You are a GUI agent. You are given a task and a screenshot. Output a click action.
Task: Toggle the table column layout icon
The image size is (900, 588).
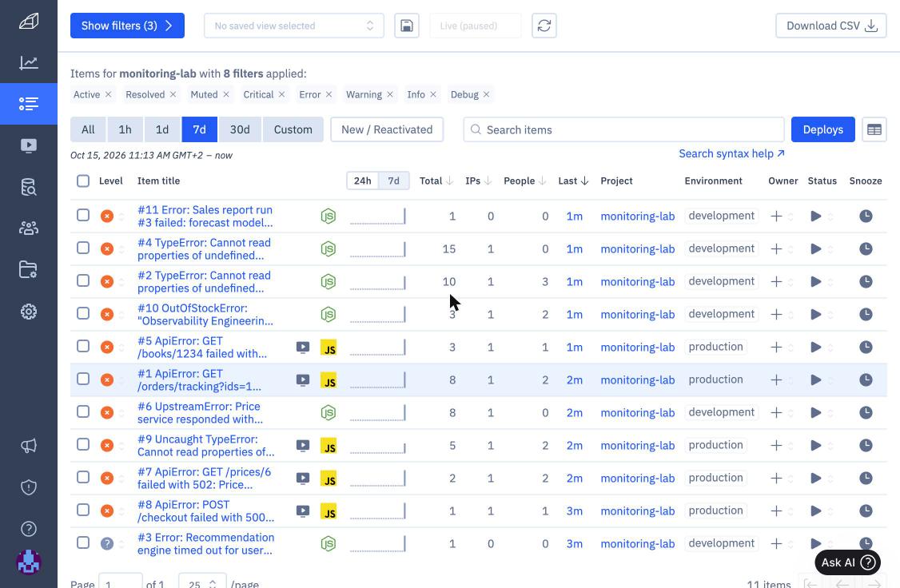(x=874, y=129)
